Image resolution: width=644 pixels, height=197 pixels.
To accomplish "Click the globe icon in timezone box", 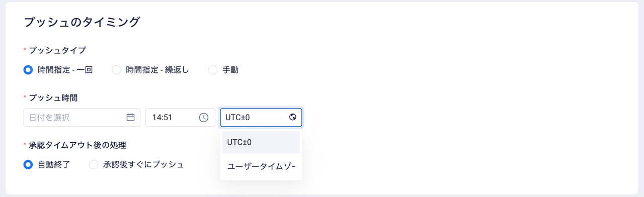I will (293, 118).
